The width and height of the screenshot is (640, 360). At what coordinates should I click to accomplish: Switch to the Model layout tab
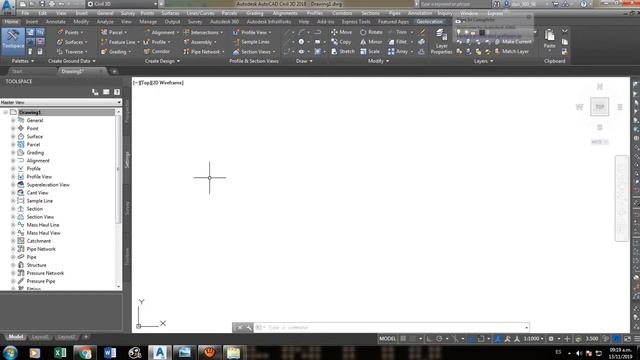[x=16, y=337]
